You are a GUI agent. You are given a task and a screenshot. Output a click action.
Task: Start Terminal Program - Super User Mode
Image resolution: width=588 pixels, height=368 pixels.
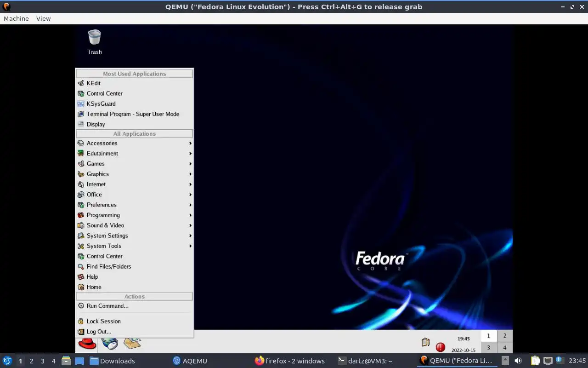point(134,114)
